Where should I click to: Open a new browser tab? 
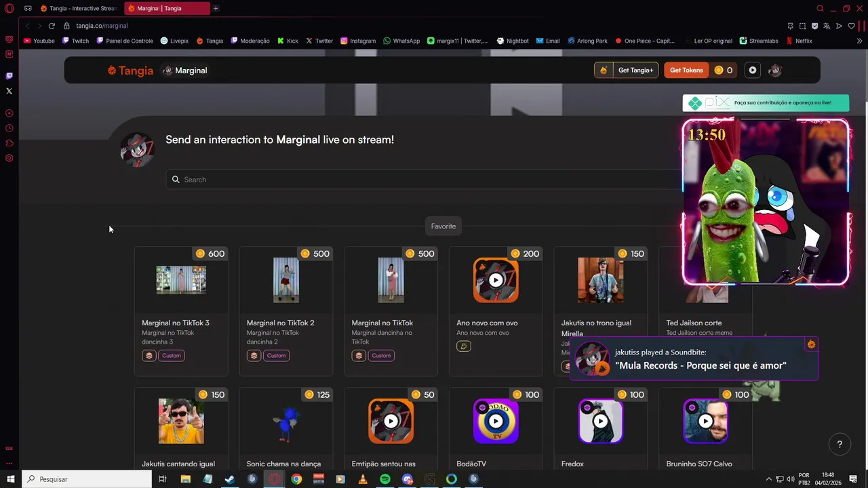pos(216,8)
